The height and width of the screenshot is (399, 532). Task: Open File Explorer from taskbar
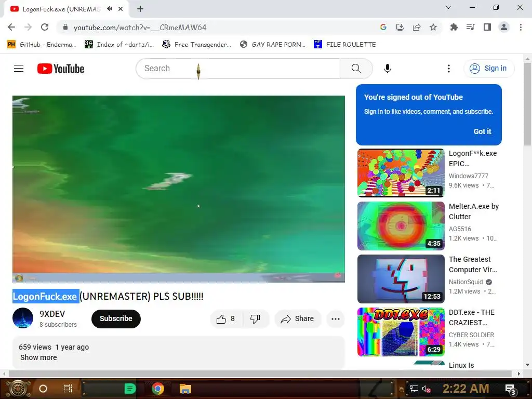point(185,389)
